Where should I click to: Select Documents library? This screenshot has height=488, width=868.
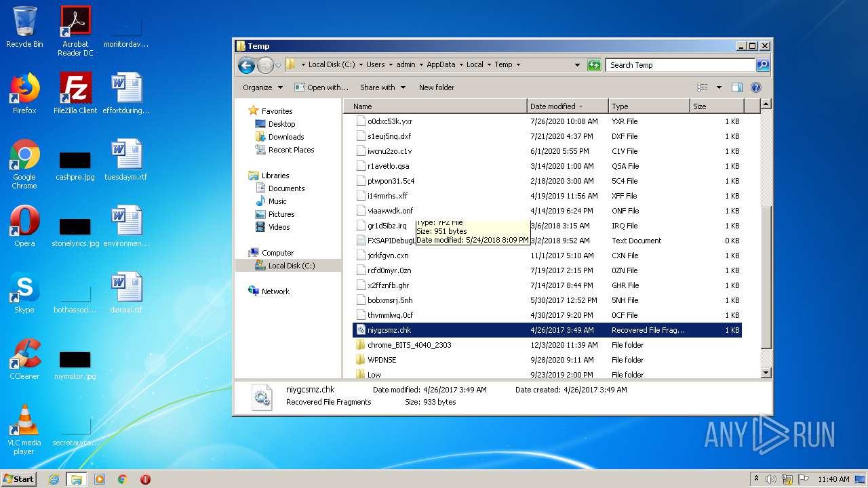coord(286,188)
